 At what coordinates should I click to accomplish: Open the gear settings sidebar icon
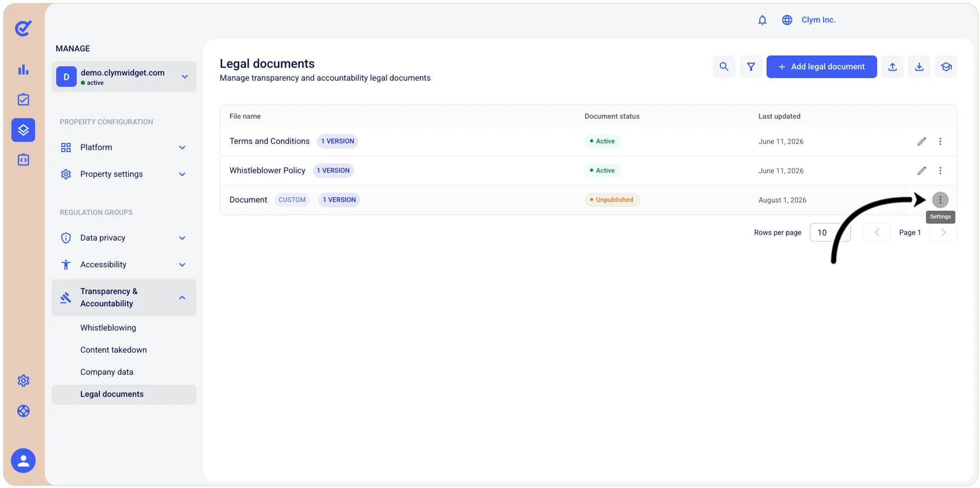point(24,381)
